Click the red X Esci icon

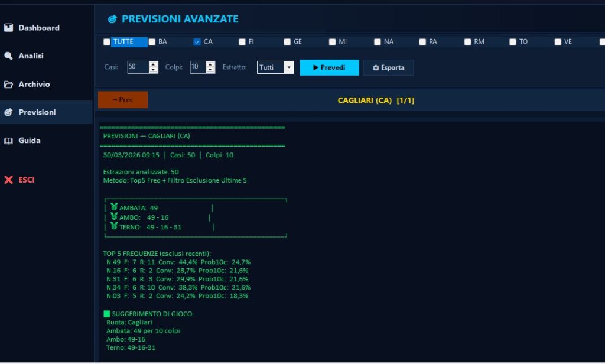tap(8, 180)
